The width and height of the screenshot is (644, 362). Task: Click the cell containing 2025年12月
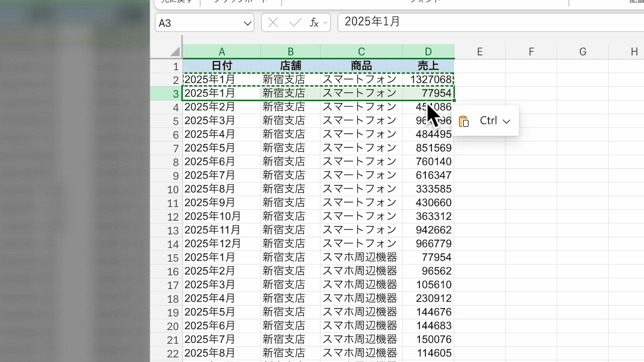coord(212,244)
